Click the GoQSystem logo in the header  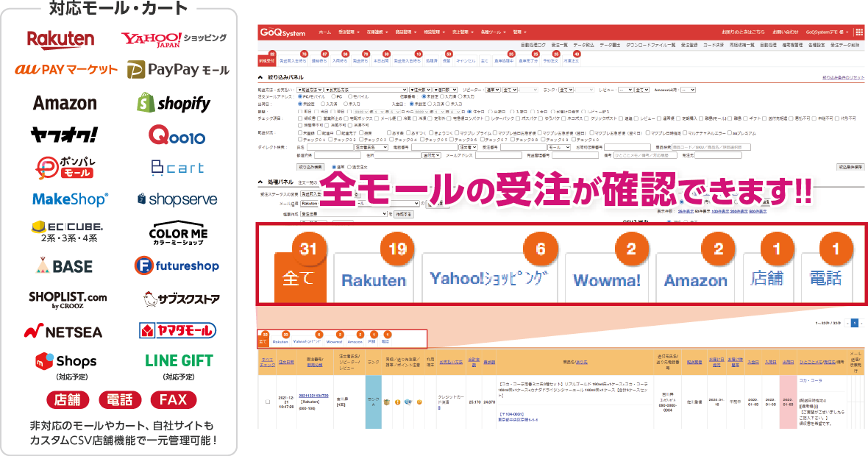pyautogui.click(x=283, y=32)
